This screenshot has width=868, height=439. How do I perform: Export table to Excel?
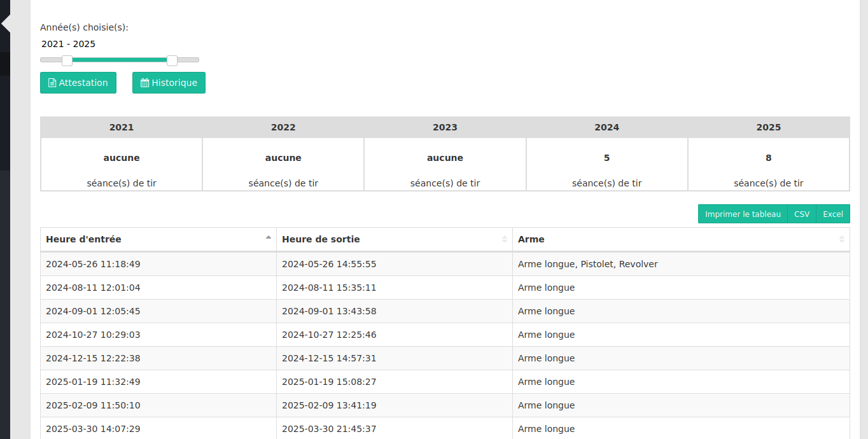pyautogui.click(x=832, y=214)
